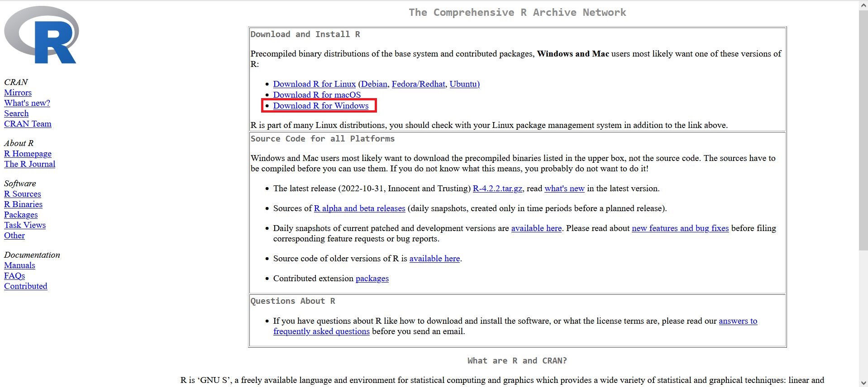Click the scrollbar up arrow
This screenshot has width=868, height=387.
[x=863, y=5]
